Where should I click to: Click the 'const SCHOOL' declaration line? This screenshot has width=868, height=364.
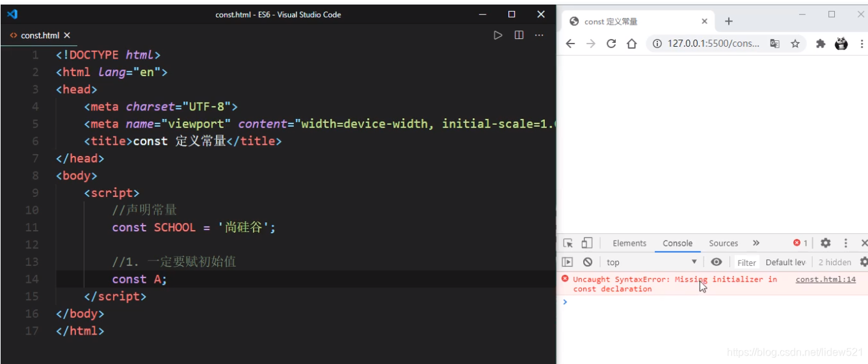[194, 227]
